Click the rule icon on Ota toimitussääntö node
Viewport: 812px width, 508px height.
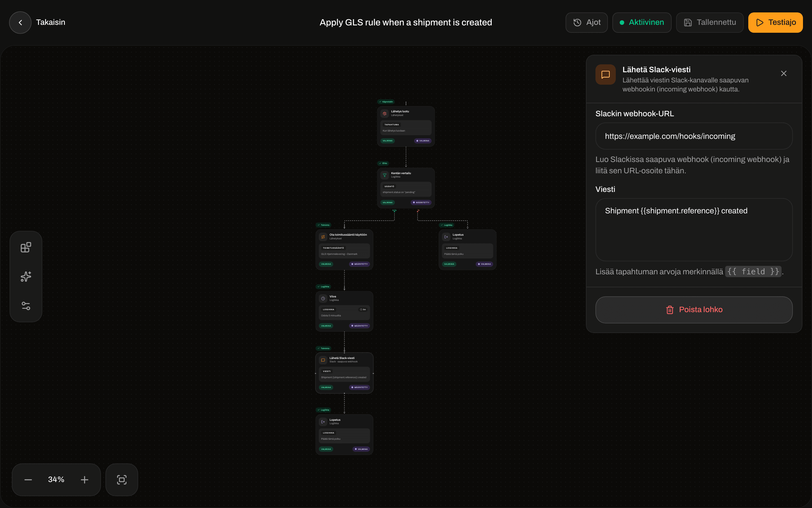(323, 237)
